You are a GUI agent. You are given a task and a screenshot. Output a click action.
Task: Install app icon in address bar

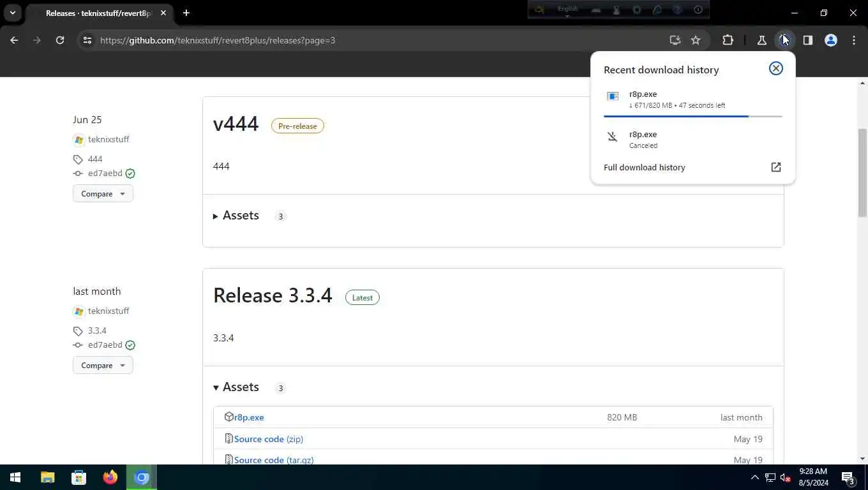(675, 40)
